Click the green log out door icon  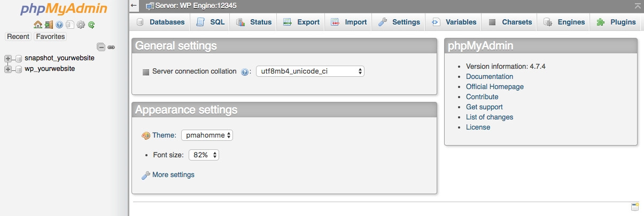click(x=49, y=25)
